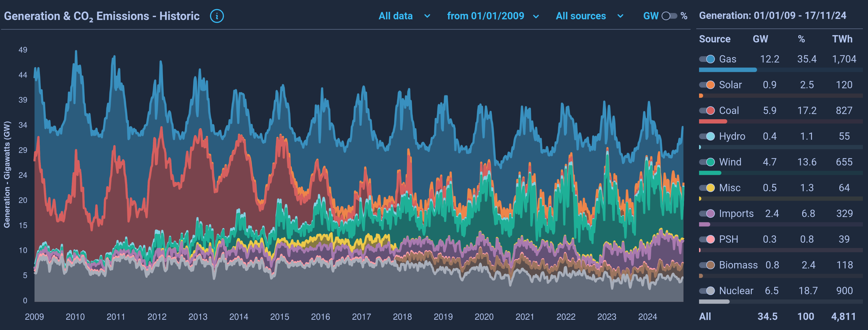This screenshot has height=330, width=868.
Task: Hide the Imports source
Action: (x=707, y=214)
